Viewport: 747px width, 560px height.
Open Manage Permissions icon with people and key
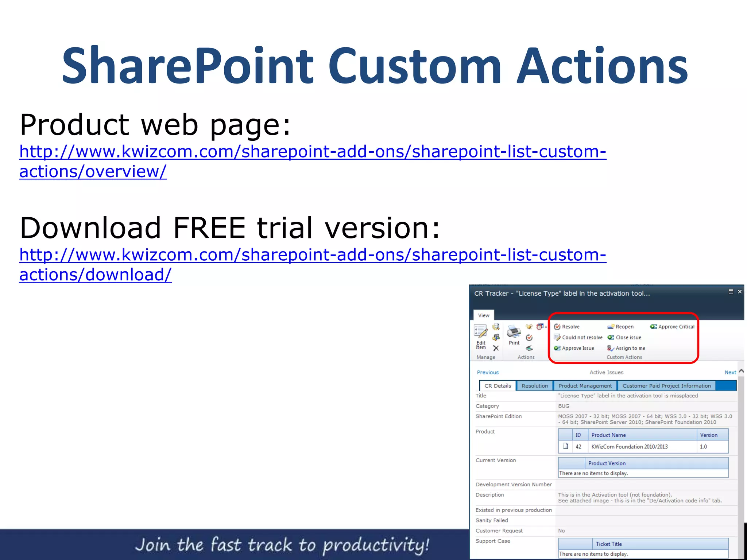(x=496, y=337)
